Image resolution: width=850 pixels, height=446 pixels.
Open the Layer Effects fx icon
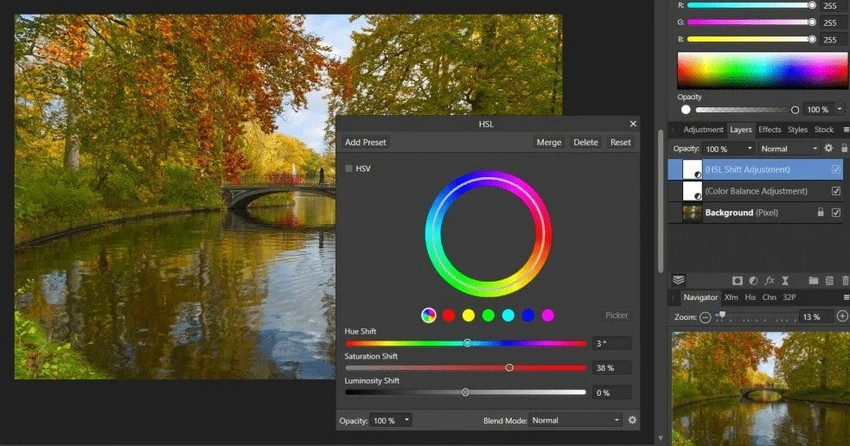point(769,280)
